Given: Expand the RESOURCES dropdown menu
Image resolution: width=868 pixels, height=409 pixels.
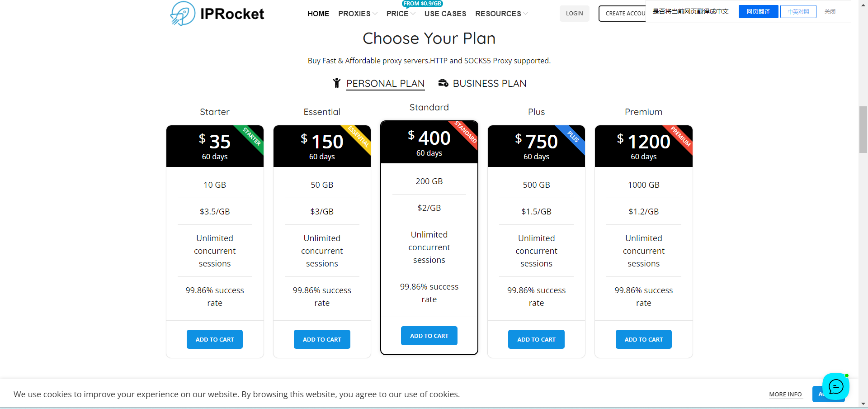Looking at the screenshot, I should click(501, 14).
